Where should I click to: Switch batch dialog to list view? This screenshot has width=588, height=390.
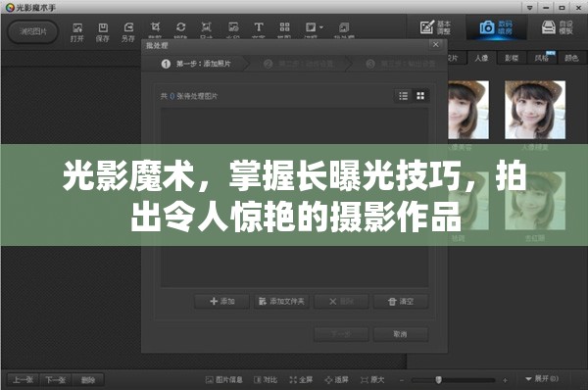click(x=404, y=96)
